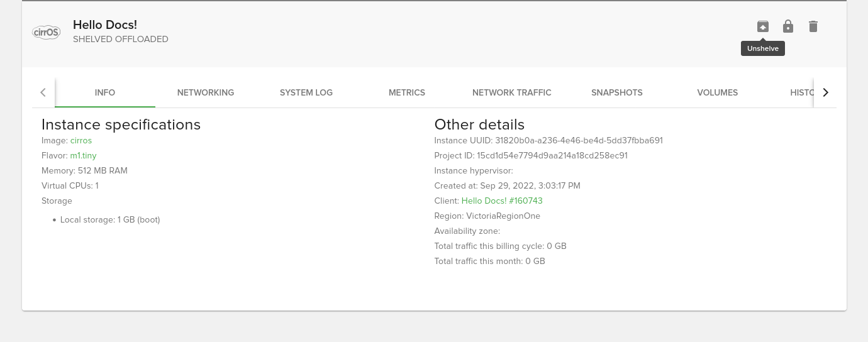Click the cirrOS logo image
This screenshot has width=868, height=342.
tap(46, 32)
